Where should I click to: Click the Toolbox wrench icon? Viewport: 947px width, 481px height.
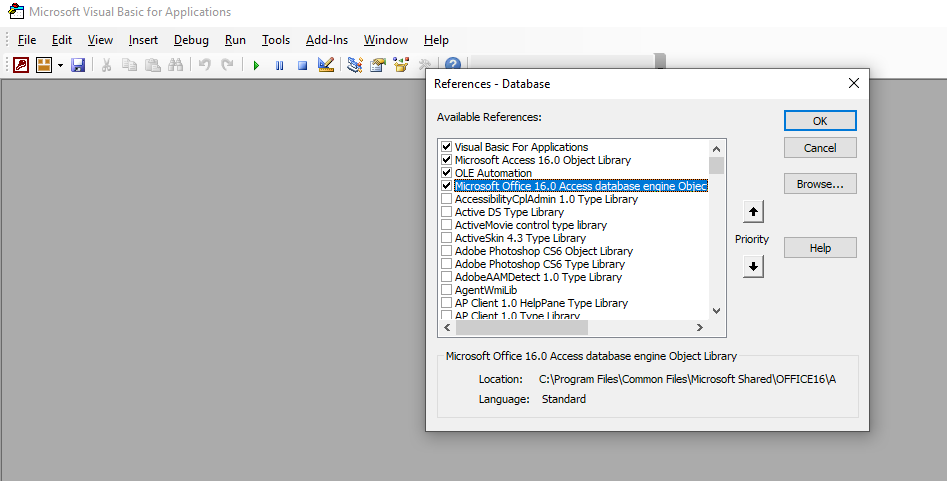coord(423,64)
